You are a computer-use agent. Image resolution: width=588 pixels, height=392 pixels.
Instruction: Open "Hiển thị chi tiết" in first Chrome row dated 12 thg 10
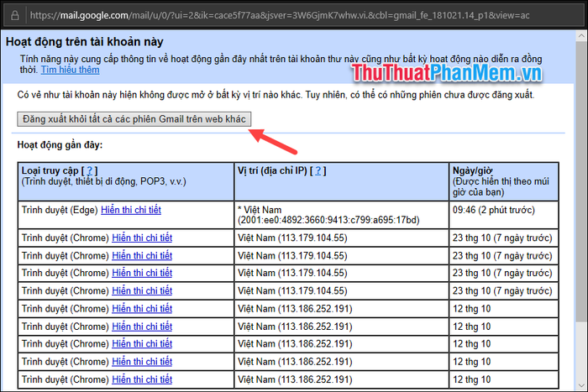coord(142,309)
